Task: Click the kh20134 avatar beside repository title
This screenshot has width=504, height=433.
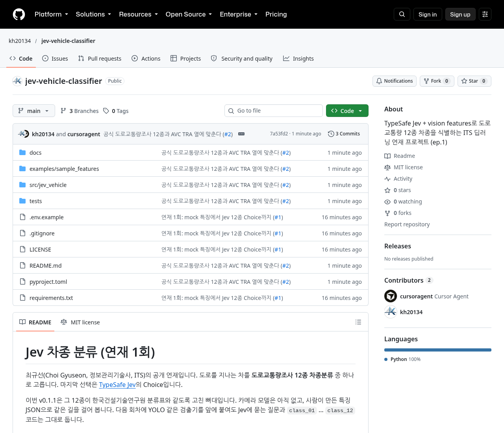Action: coord(17,81)
